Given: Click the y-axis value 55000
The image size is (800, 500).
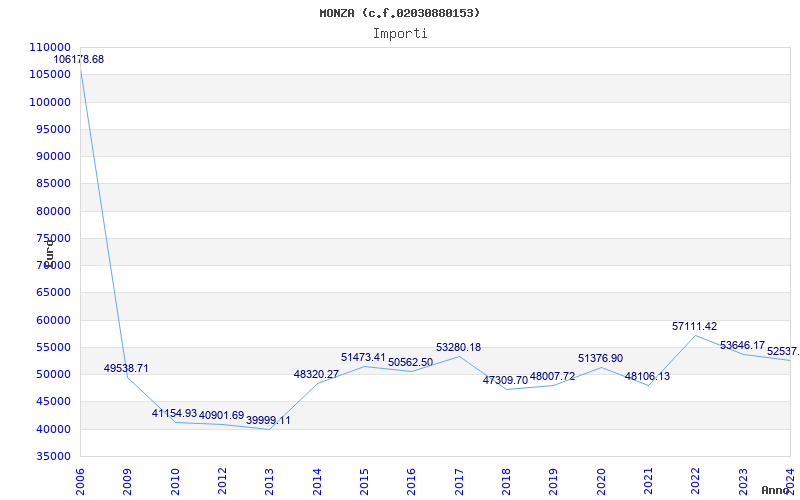Looking at the screenshot, I should (x=53, y=347).
